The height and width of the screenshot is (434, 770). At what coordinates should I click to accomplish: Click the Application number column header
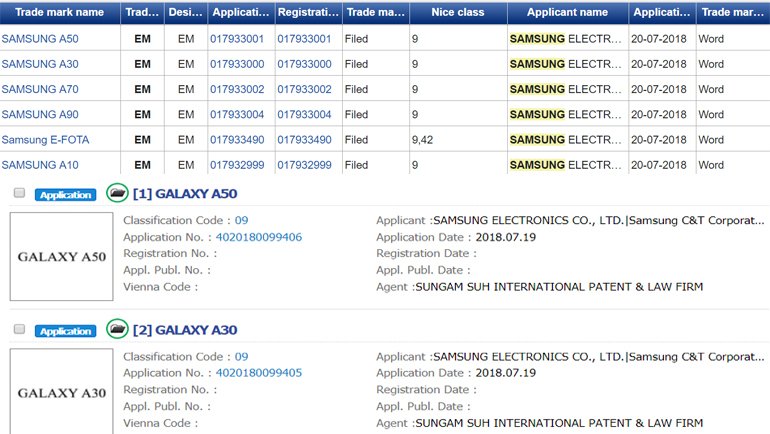(241, 12)
